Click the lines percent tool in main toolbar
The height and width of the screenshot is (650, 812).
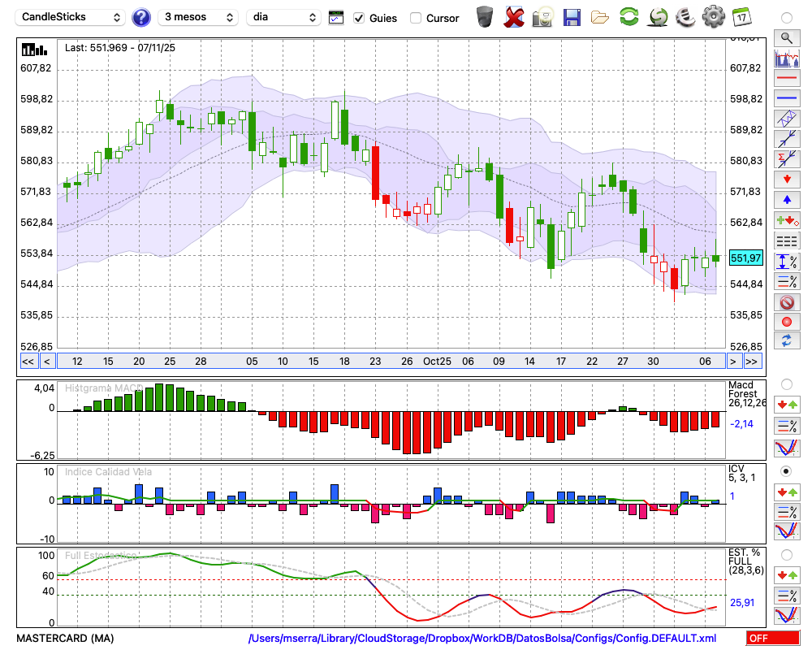[x=787, y=281]
